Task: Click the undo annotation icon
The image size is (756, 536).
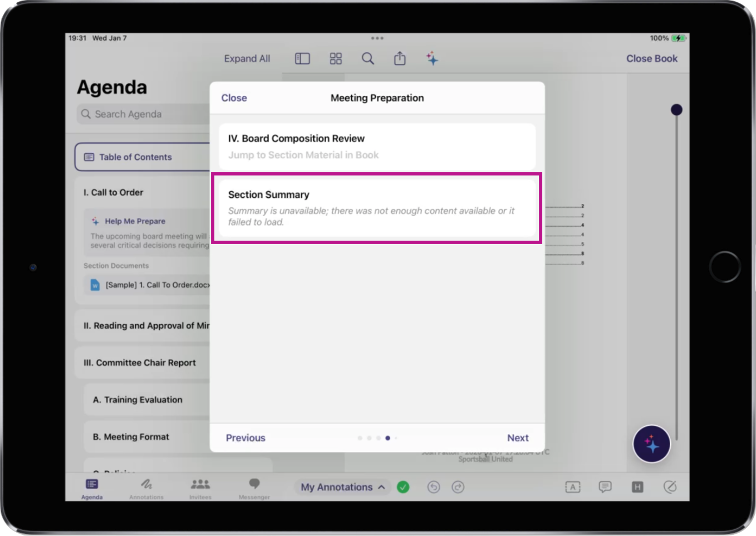Action: 434,487
